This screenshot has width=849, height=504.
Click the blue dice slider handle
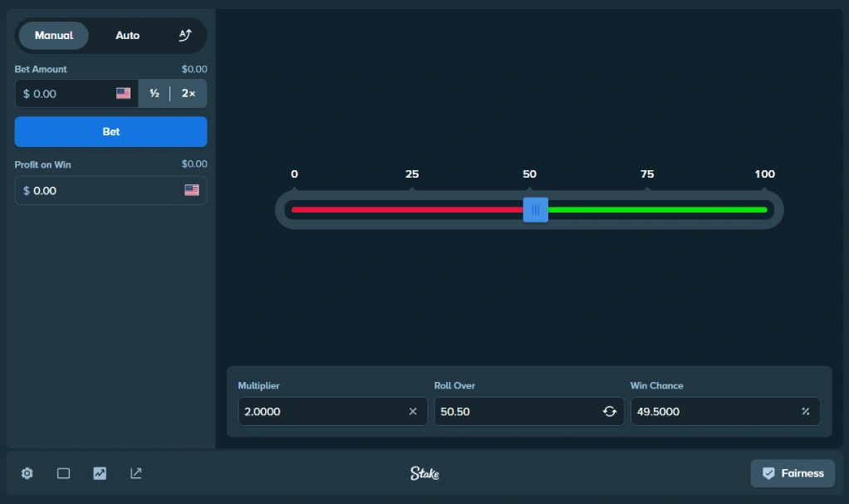(x=536, y=209)
